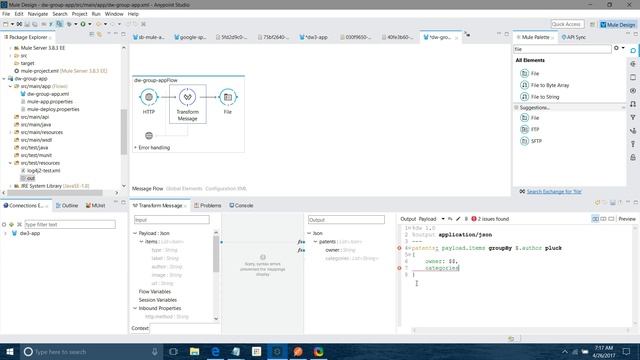Collapse the src/test/resources folder
This screenshot has height=360, width=640.
coord(10,163)
